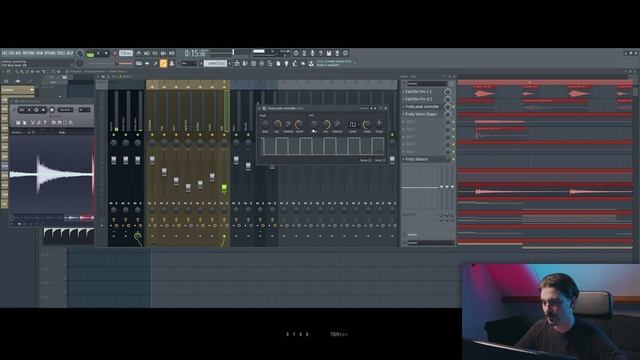
Task: Expand Fruity Stereo Shaper slot options arrow
Action: click(404, 114)
